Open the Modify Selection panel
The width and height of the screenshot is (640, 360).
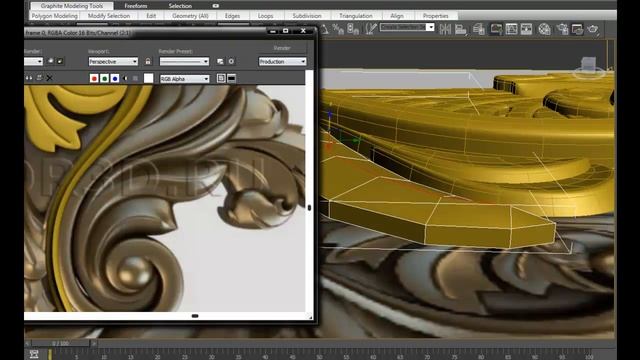coord(109,16)
